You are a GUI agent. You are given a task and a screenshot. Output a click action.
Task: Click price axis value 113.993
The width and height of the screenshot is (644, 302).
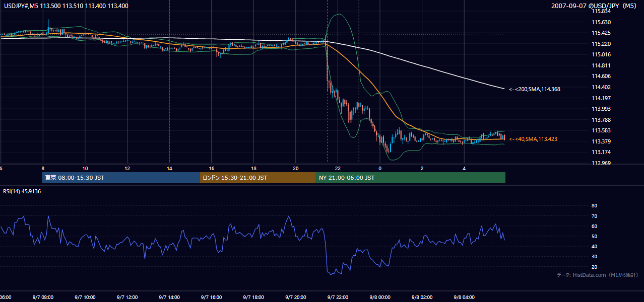click(601, 109)
